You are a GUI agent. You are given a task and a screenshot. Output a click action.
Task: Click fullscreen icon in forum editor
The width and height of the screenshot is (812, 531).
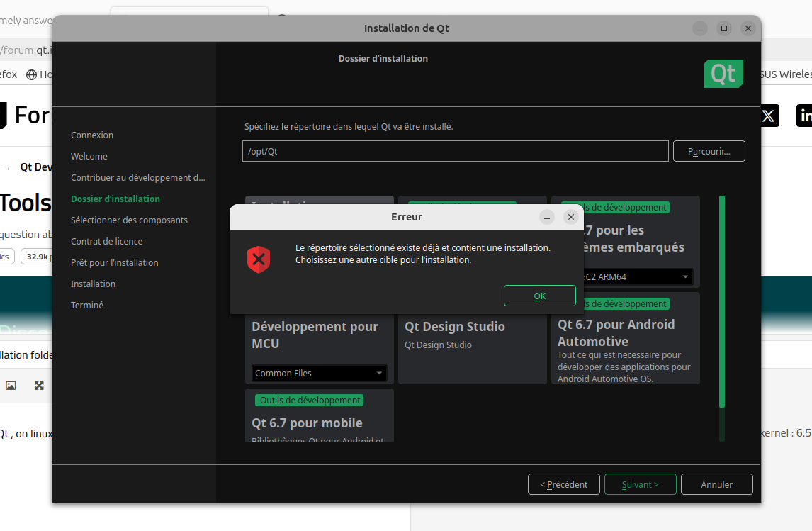[40, 386]
